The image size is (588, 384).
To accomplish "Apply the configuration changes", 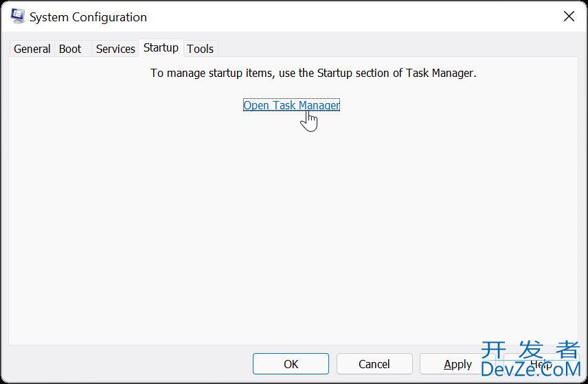I will tap(457, 364).
